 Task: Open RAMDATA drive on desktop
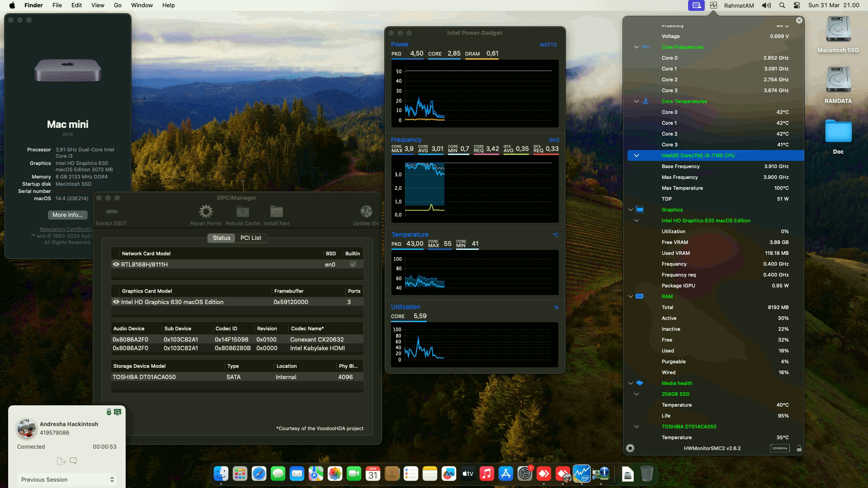pyautogui.click(x=838, y=80)
